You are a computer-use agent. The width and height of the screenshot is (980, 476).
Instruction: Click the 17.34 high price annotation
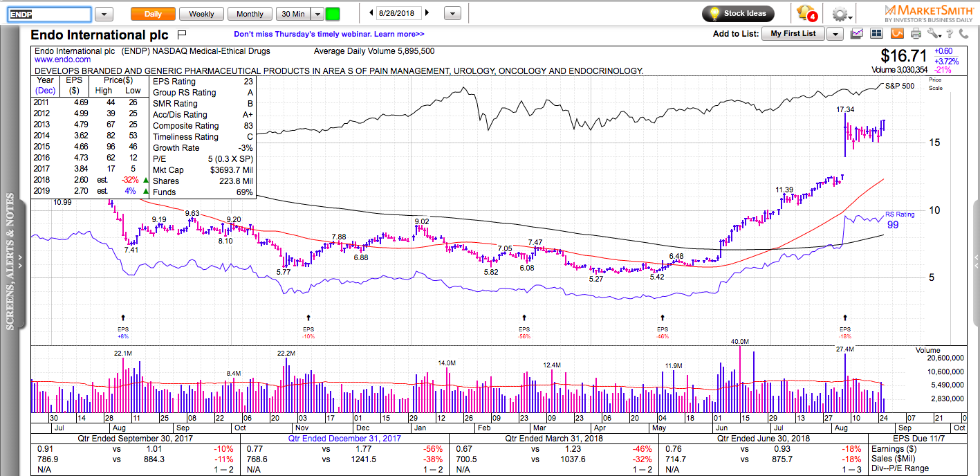point(845,109)
